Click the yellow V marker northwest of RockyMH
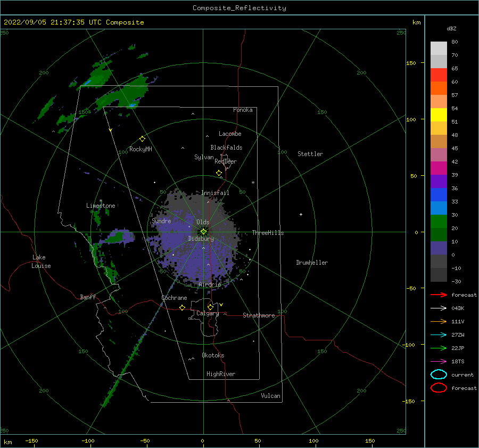Viewport: 479px width, 448px height. 111,130
